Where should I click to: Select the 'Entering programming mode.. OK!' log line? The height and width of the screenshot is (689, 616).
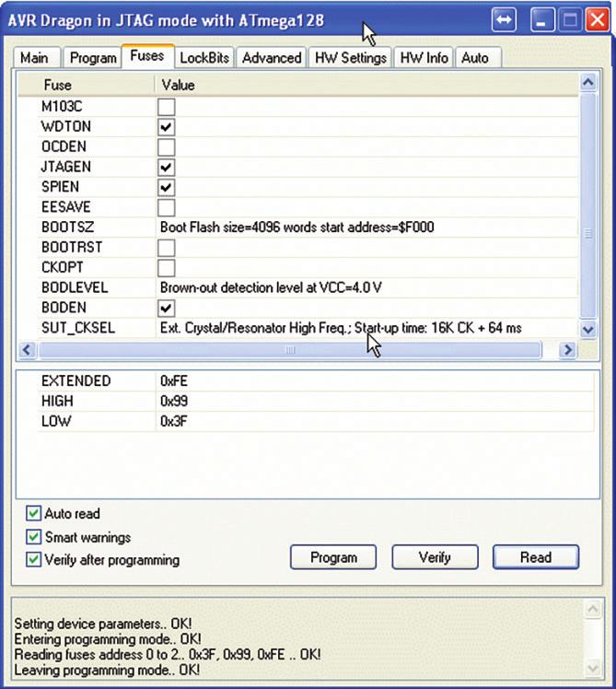pos(108,639)
